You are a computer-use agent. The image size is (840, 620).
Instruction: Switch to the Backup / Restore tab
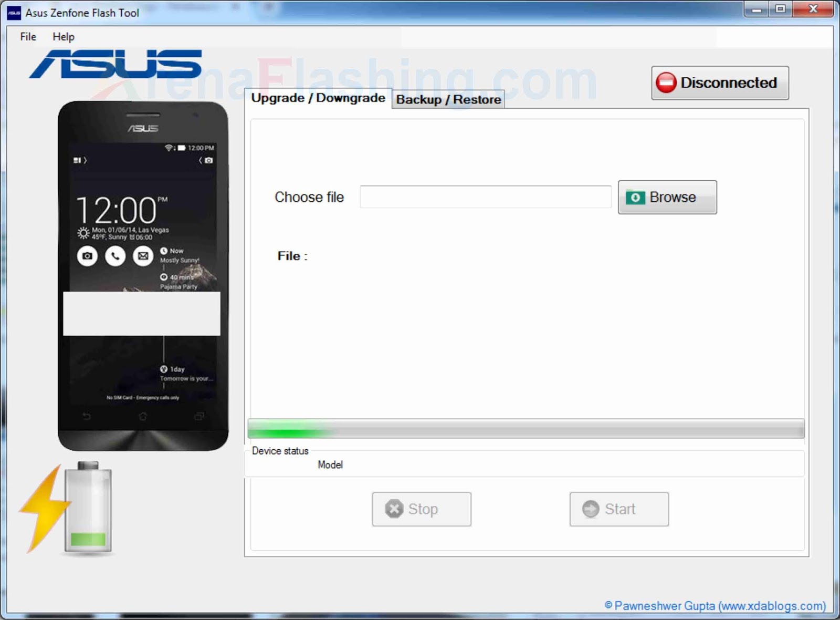pos(448,99)
